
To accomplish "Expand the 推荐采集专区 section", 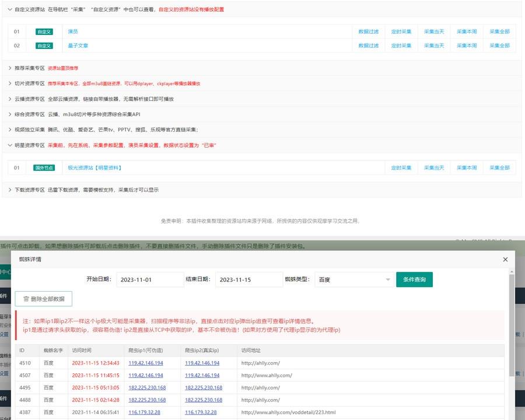I will 10,68.
